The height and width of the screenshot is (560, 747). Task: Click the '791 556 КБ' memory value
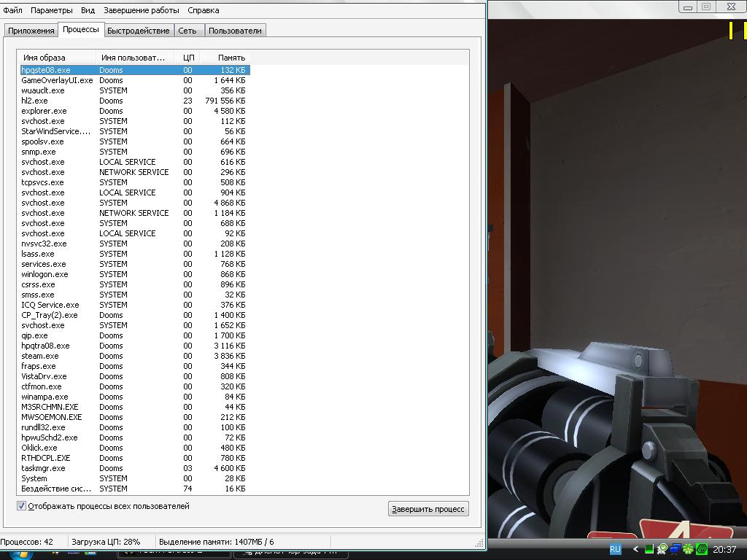click(x=225, y=101)
